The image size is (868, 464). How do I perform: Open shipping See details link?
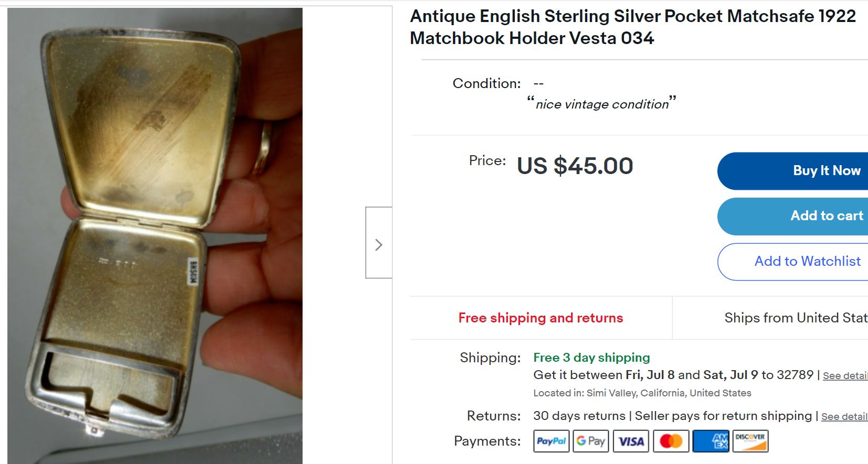pos(845,376)
